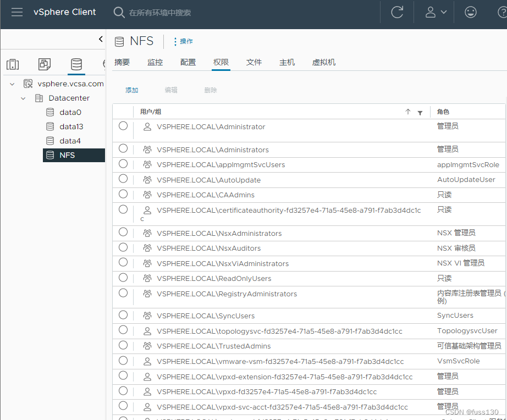Click user icon beside vpxd-extension entry
This screenshot has height=420, width=507.
147,377
